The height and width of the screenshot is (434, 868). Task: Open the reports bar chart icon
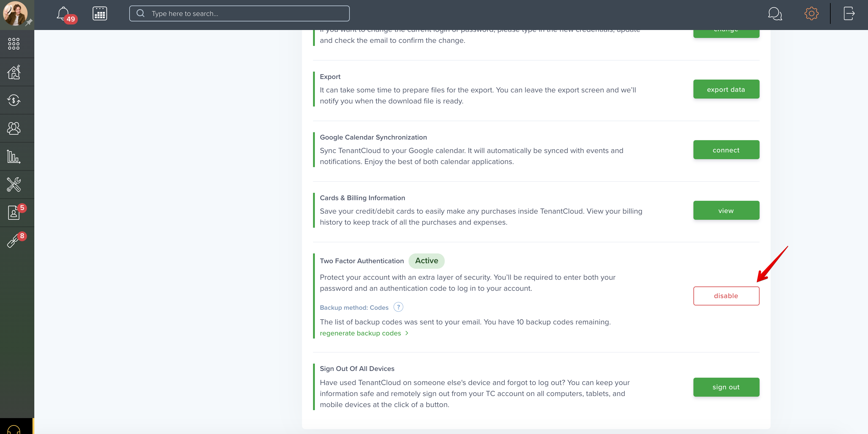14,157
